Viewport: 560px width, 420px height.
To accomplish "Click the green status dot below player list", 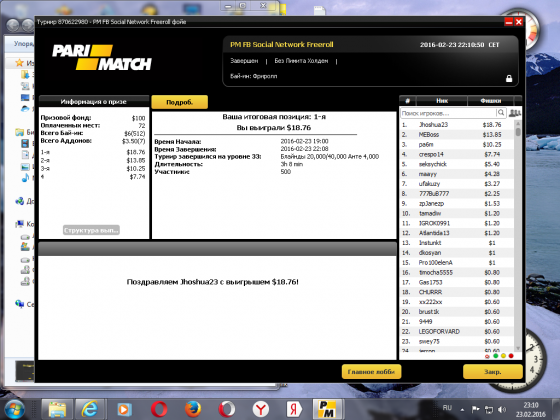I will (x=496, y=356).
